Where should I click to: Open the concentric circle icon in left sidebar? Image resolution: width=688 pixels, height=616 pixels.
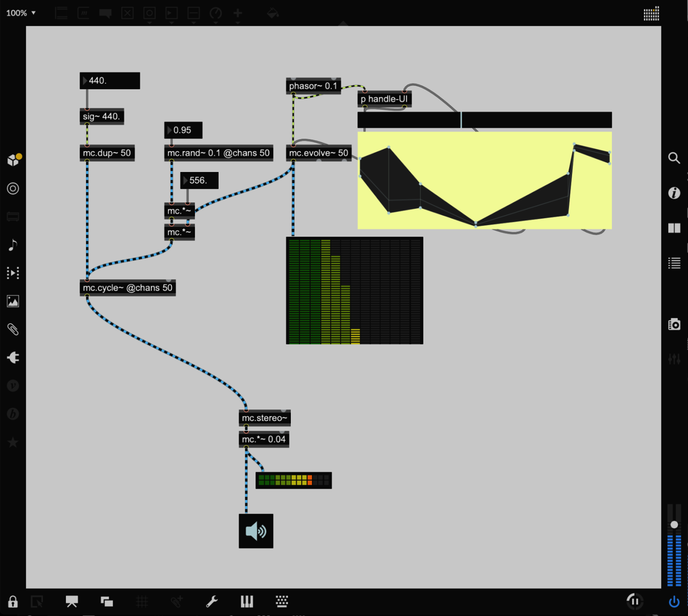(x=13, y=189)
